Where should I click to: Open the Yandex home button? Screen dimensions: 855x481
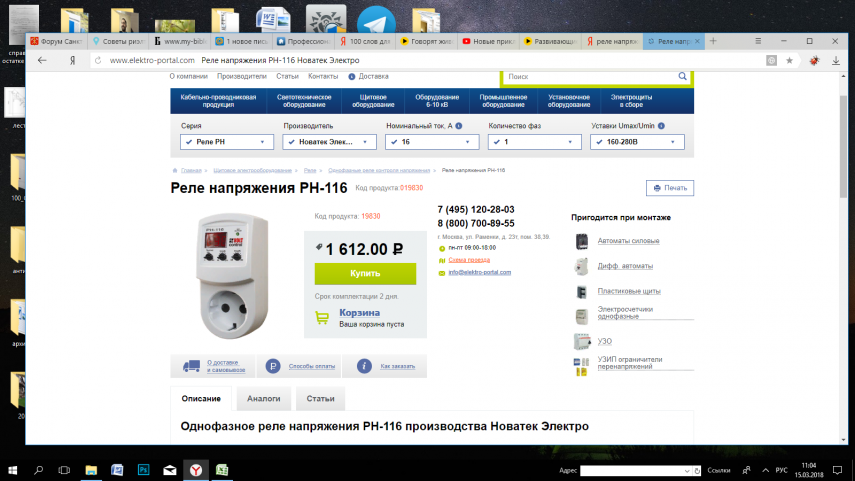click(x=73, y=61)
